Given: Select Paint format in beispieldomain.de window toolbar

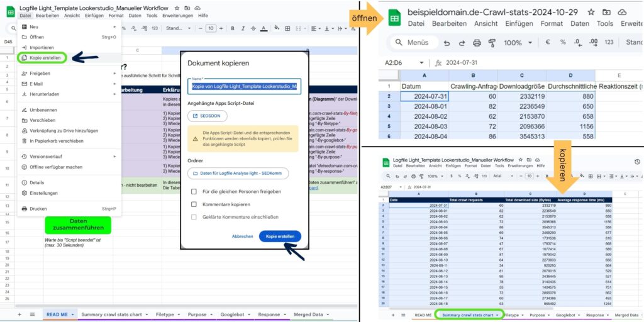Looking at the screenshot, I should (492, 42).
